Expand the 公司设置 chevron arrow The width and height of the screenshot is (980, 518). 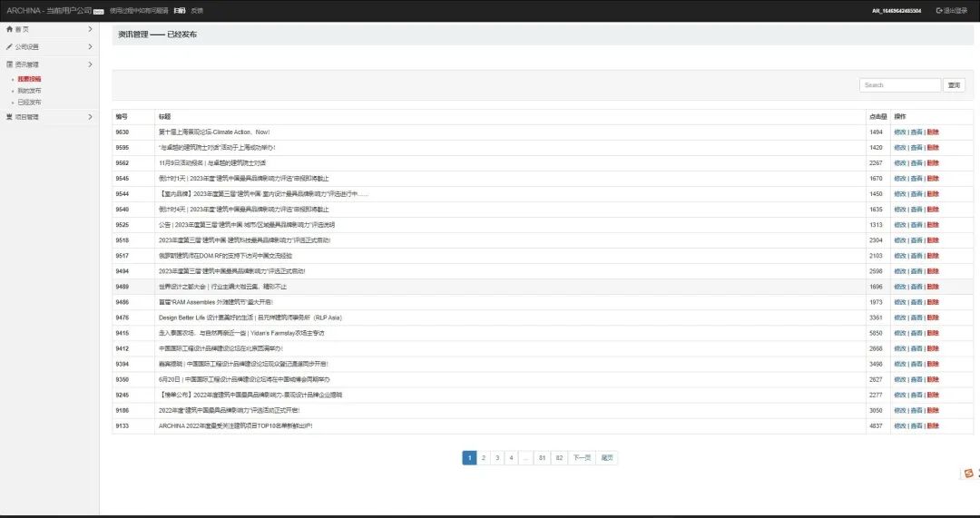90,47
